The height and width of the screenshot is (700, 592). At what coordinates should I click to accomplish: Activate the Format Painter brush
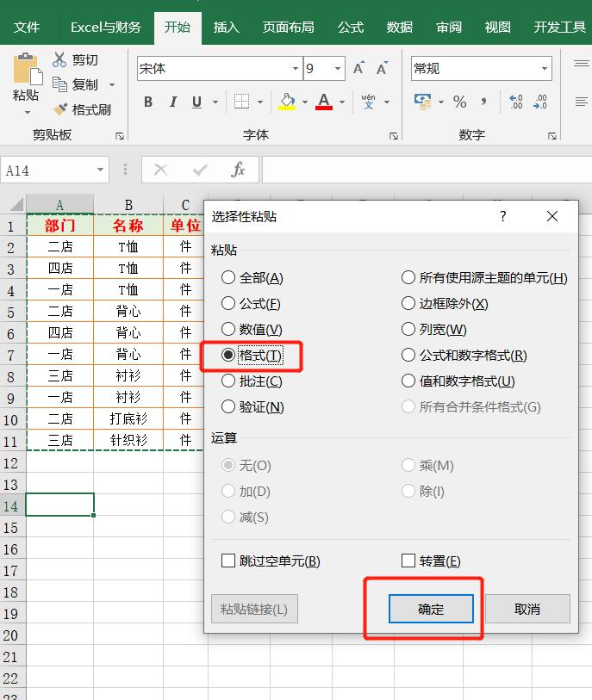tap(59, 109)
